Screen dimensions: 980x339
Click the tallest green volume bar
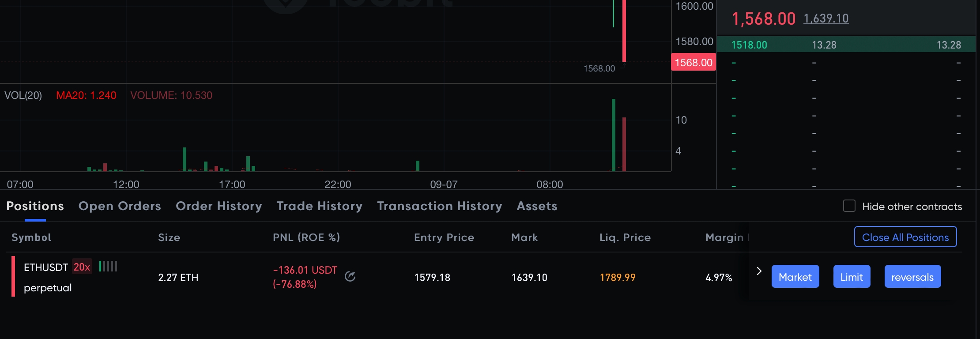[x=613, y=134]
